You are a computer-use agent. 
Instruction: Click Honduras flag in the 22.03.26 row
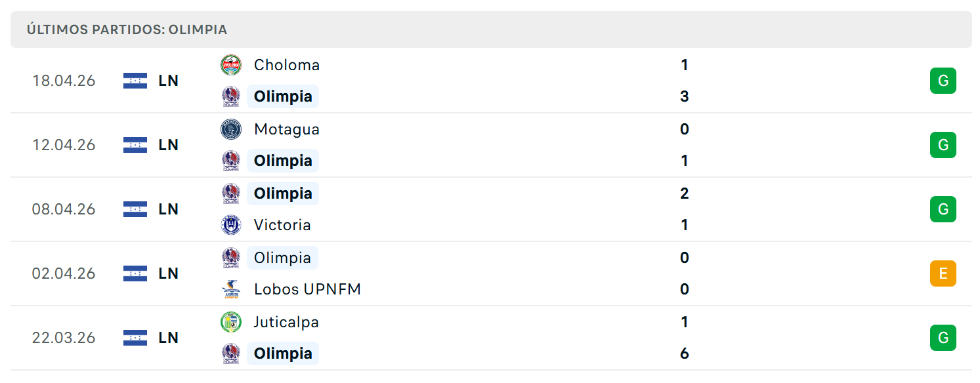coord(135,338)
